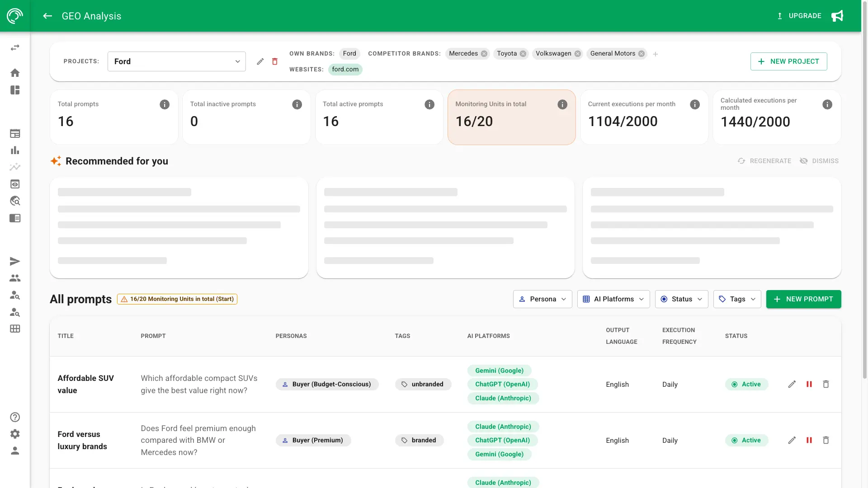Click the Upgrade button

799,16
